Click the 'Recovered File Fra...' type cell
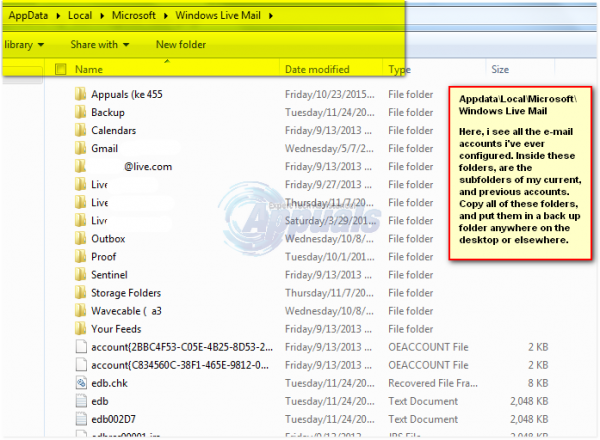The width and height of the screenshot is (600, 440). pyautogui.click(x=433, y=383)
